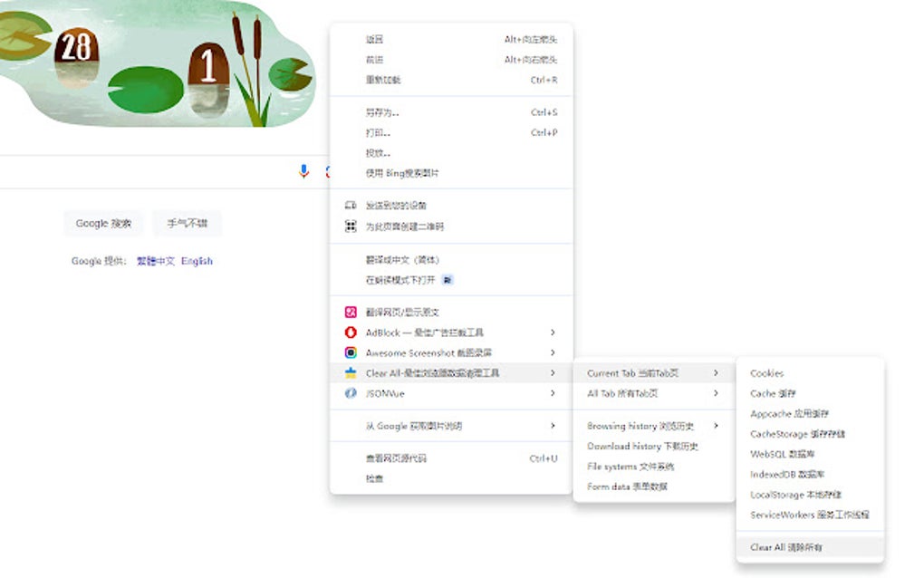Select Cache 缓存 entry
Image resolution: width=924 pixels, height=578 pixels.
pos(810,393)
